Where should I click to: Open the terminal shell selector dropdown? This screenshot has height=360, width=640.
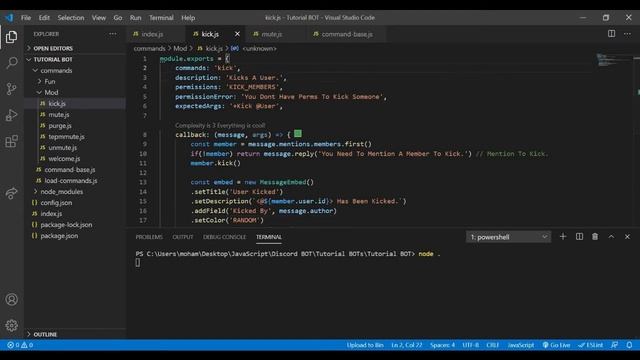click(x=509, y=237)
